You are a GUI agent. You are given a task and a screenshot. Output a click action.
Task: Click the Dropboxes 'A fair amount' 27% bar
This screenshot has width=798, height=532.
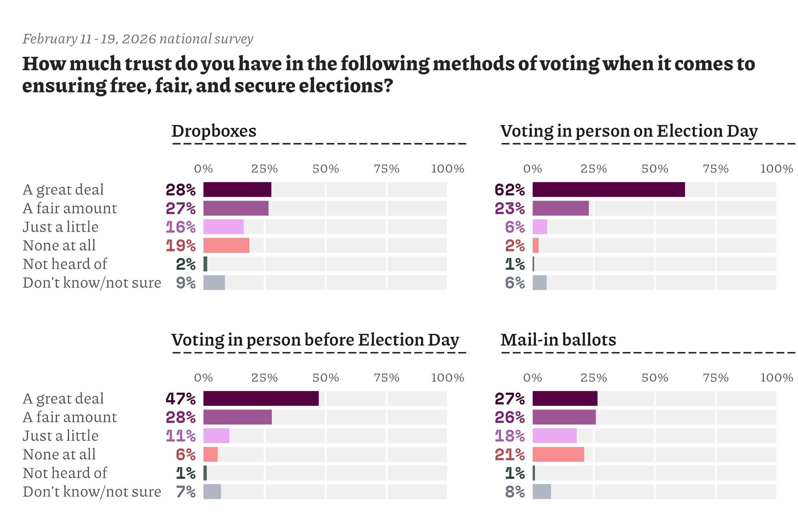pos(236,208)
